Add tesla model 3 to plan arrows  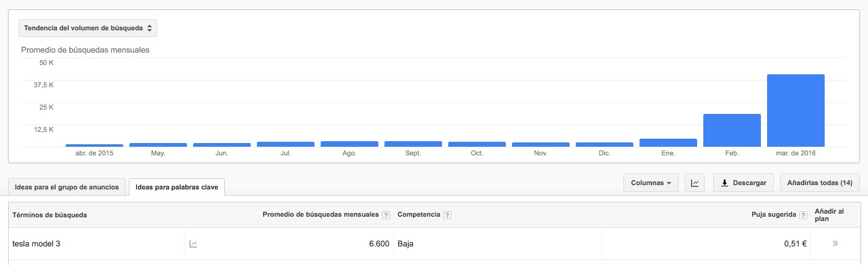(x=835, y=244)
